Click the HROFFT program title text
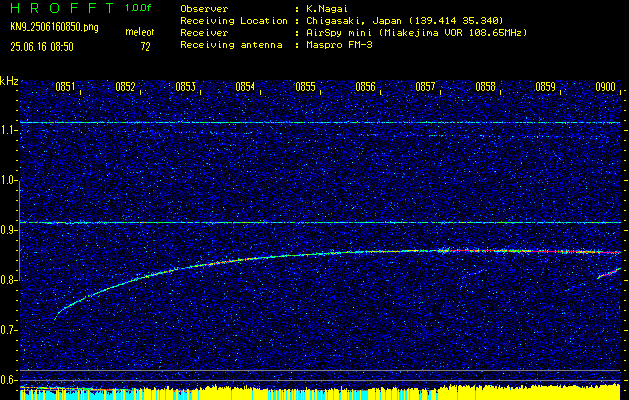 pyautogui.click(x=62, y=8)
